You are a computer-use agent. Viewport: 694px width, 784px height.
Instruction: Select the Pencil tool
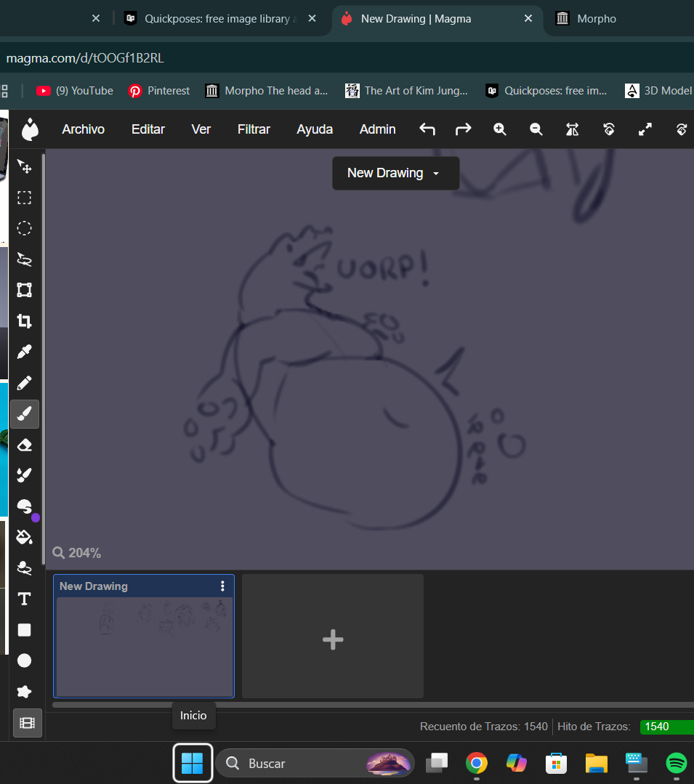[x=24, y=382]
